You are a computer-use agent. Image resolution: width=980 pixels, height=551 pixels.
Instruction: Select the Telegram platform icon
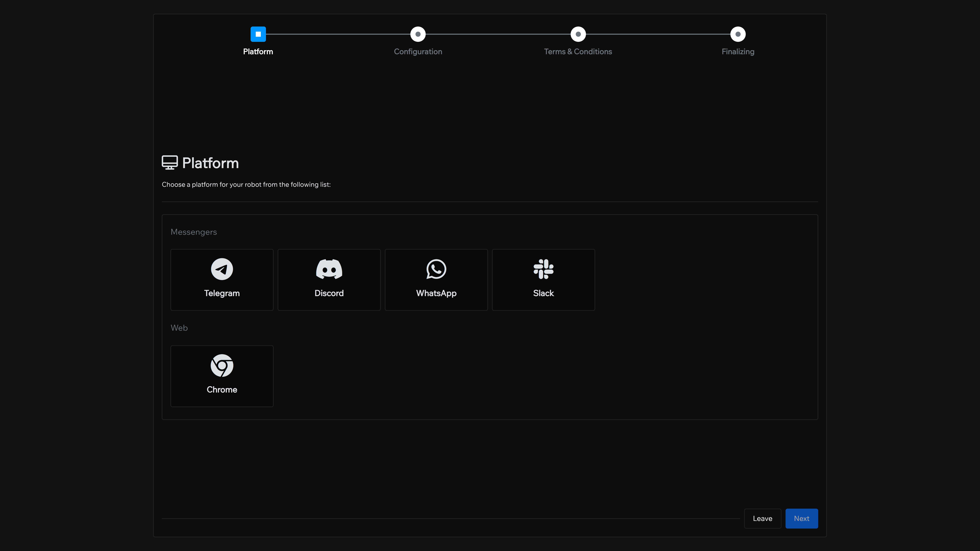(222, 269)
